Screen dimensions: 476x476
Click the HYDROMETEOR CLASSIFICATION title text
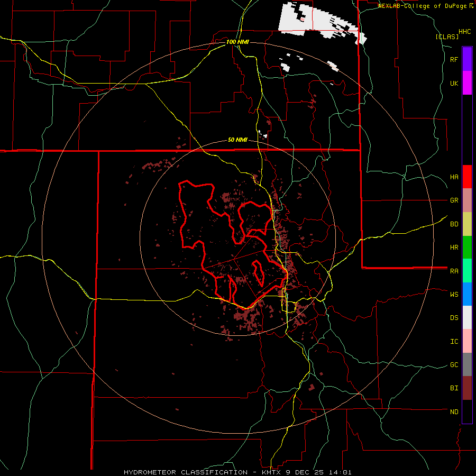click(186, 472)
